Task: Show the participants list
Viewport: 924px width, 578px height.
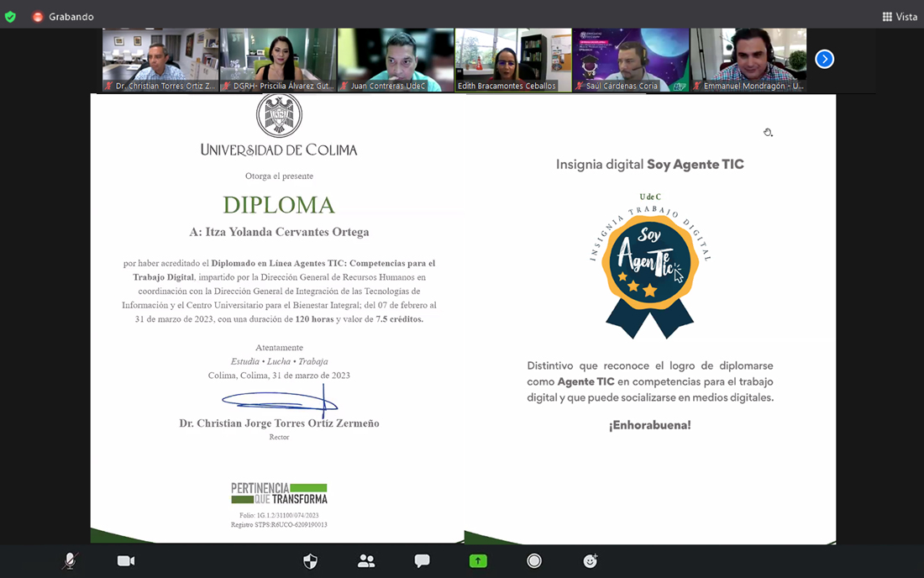Action: tap(366, 561)
